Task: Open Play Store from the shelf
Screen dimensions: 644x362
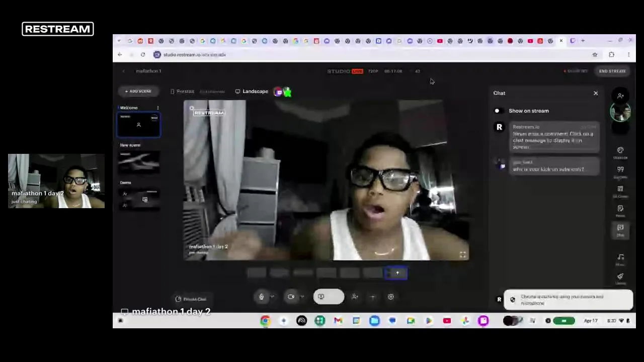Action: tap(429, 321)
